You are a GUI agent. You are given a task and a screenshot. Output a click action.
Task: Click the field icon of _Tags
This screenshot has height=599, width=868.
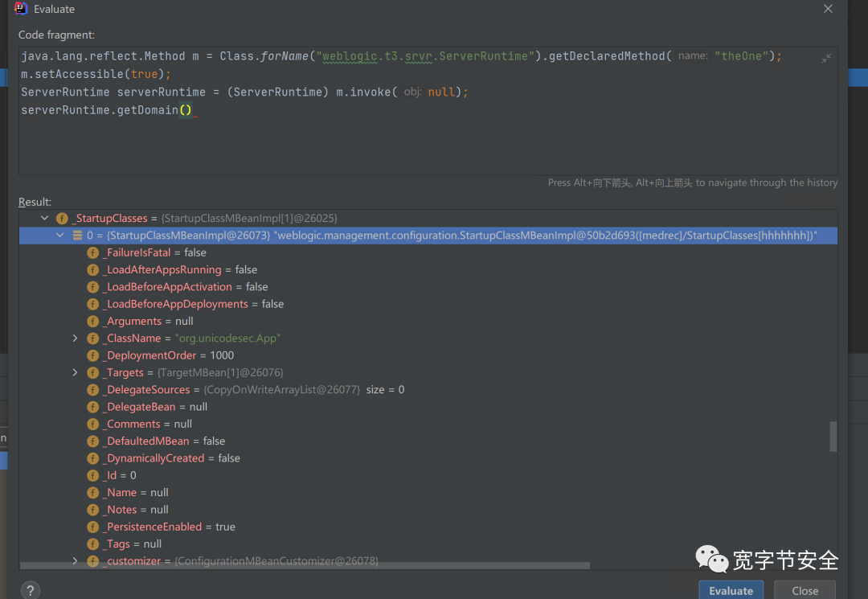point(93,545)
